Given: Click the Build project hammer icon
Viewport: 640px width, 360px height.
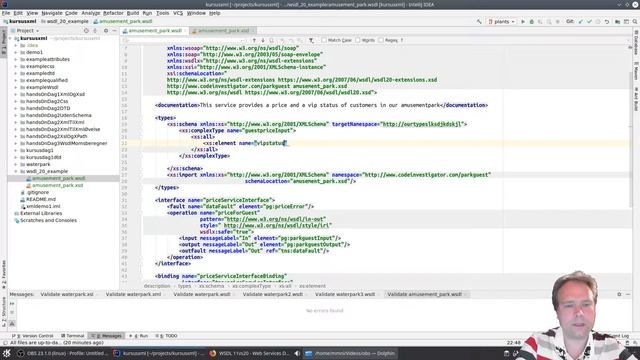Looking at the screenshot, I should (479, 21).
